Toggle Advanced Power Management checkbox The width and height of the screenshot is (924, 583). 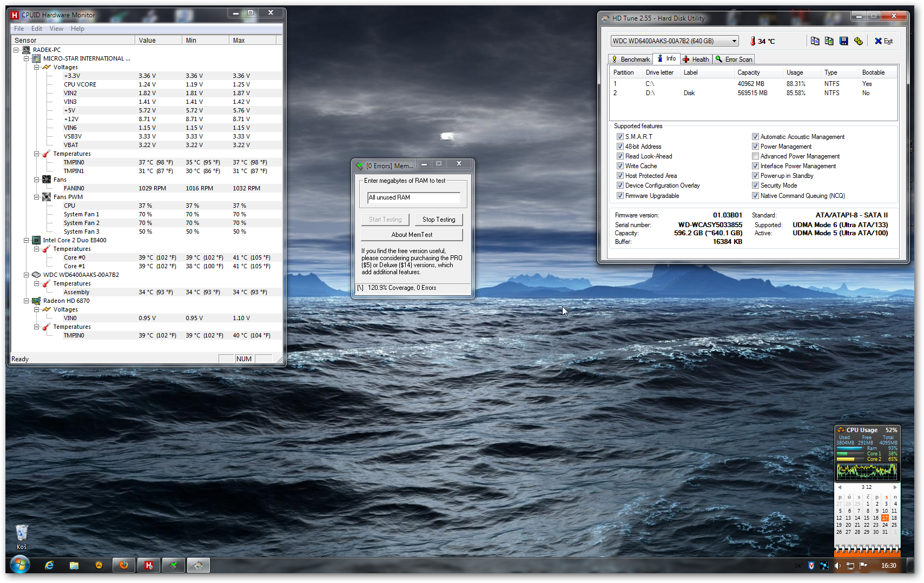[x=755, y=156]
